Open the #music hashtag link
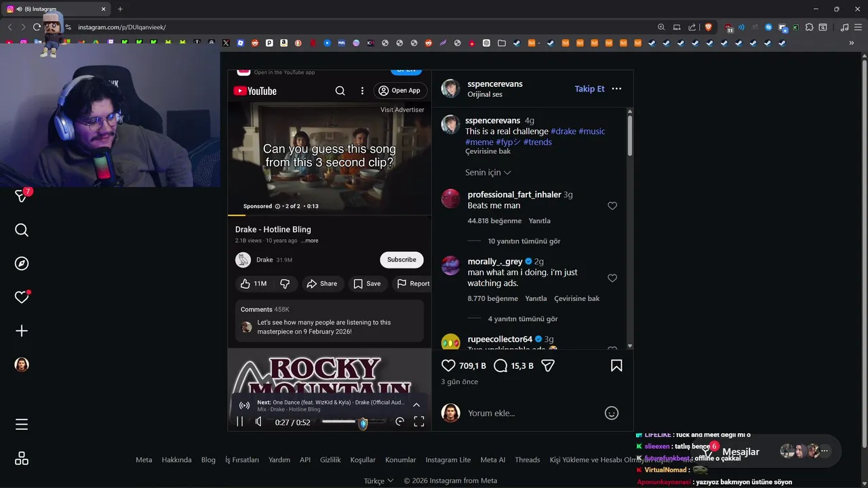The height and width of the screenshot is (488, 868). [592, 131]
